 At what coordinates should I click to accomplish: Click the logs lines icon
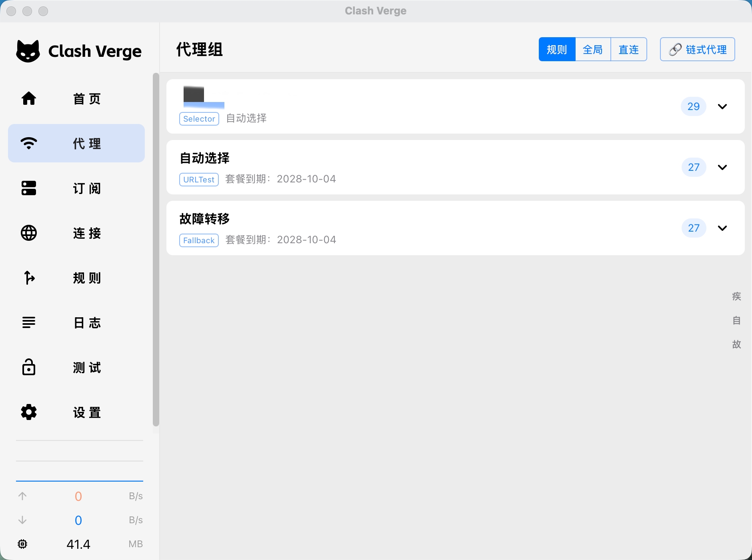(x=29, y=322)
